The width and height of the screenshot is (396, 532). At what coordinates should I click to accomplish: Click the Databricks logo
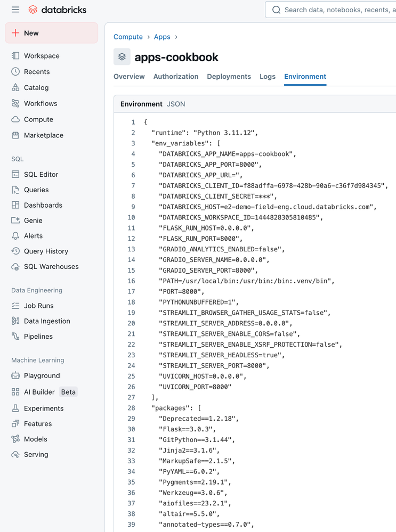point(57,10)
